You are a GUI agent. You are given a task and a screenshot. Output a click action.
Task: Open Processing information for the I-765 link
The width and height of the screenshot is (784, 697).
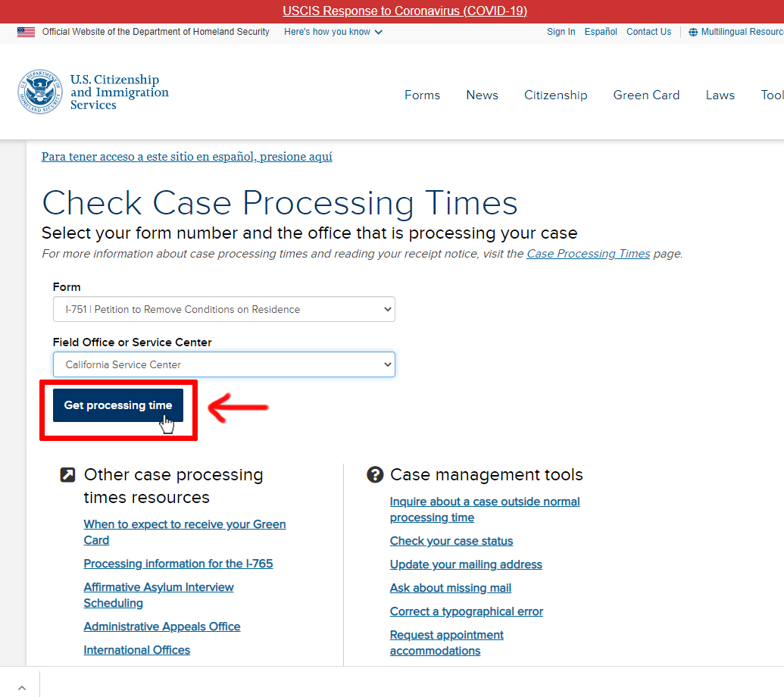coord(178,564)
